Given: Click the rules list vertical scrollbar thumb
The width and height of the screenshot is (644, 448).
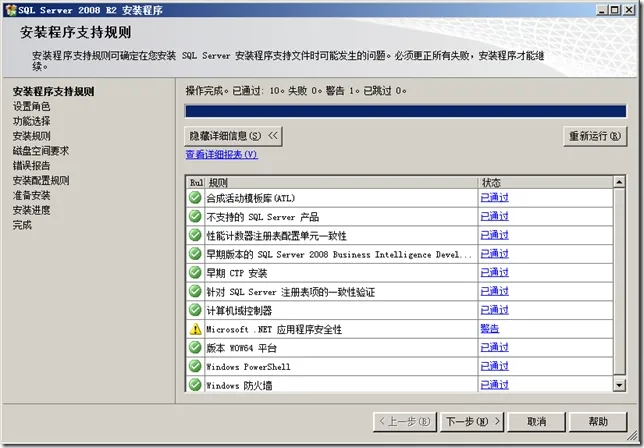Looking at the screenshot, I should coord(619,281).
